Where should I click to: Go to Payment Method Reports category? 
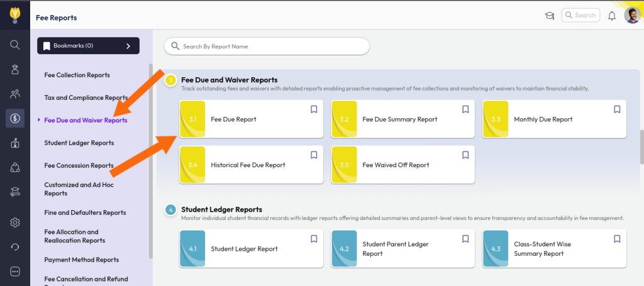(81, 260)
